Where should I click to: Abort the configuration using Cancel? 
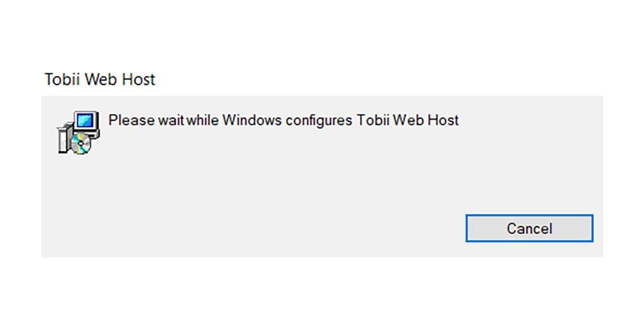529,228
